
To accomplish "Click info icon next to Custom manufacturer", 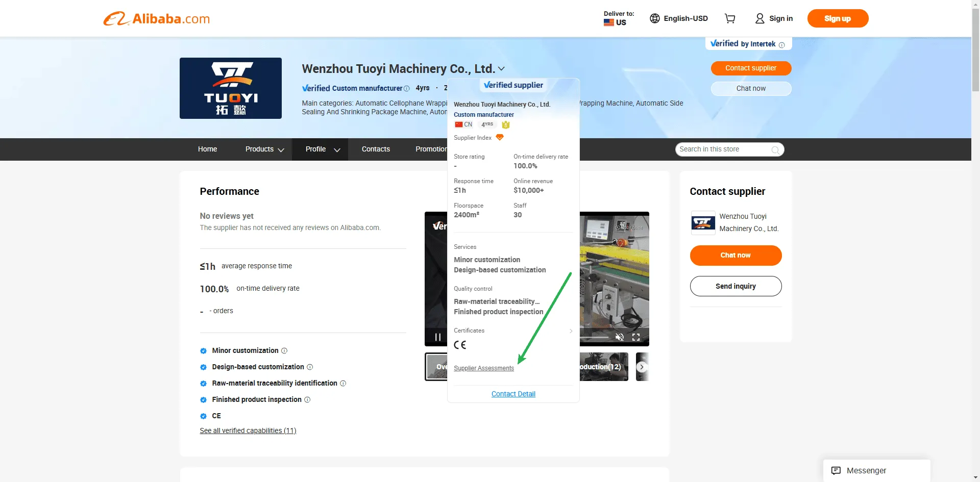I will [x=407, y=89].
